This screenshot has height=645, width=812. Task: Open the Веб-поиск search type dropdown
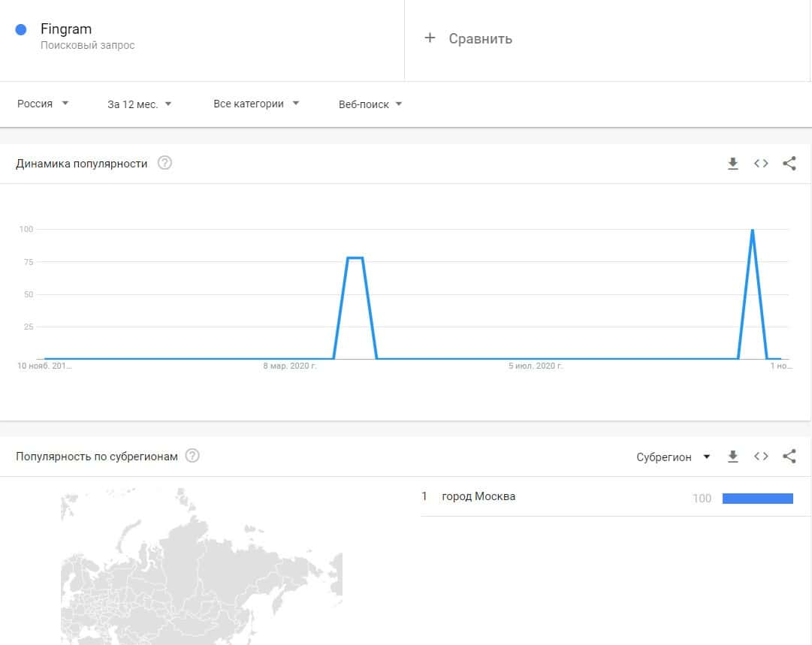[370, 104]
